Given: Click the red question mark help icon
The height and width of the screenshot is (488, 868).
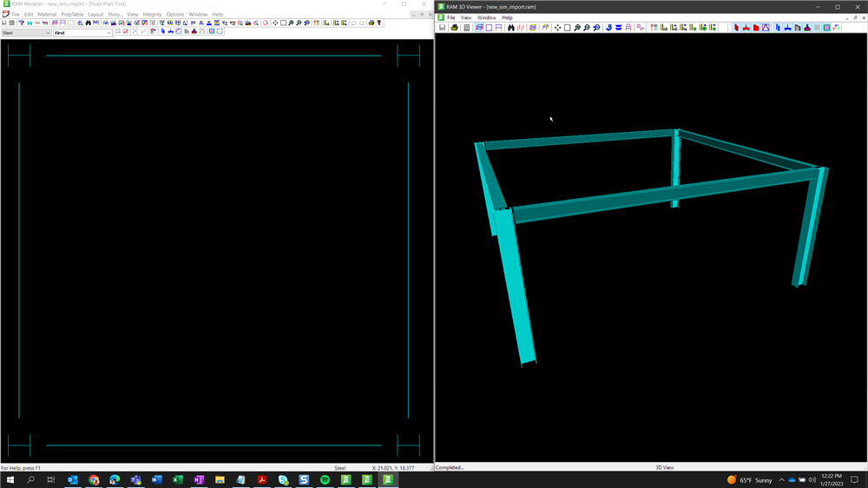Looking at the screenshot, I should click(379, 23).
